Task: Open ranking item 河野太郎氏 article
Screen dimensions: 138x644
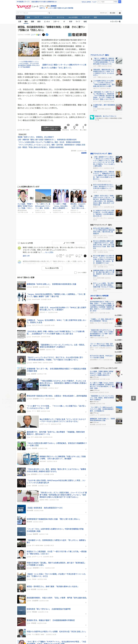Action: (104, 72)
